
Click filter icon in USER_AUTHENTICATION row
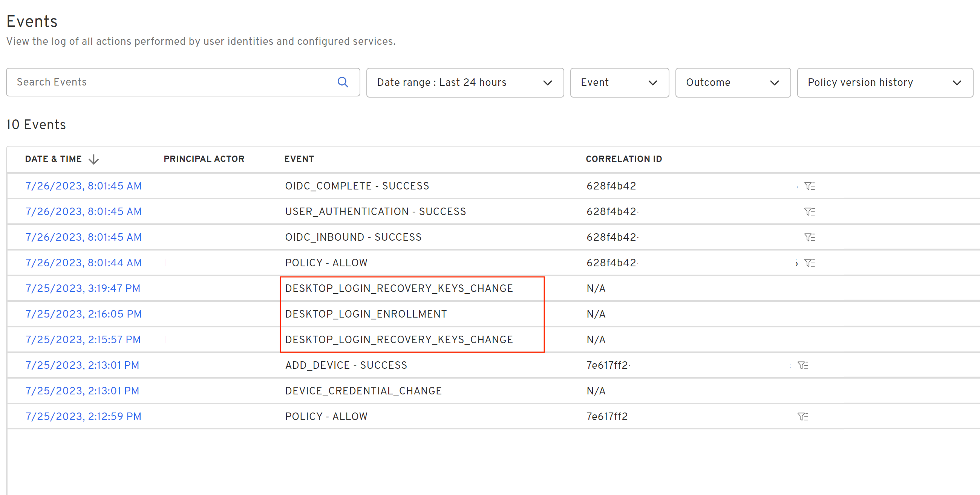(x=809, y=211)
